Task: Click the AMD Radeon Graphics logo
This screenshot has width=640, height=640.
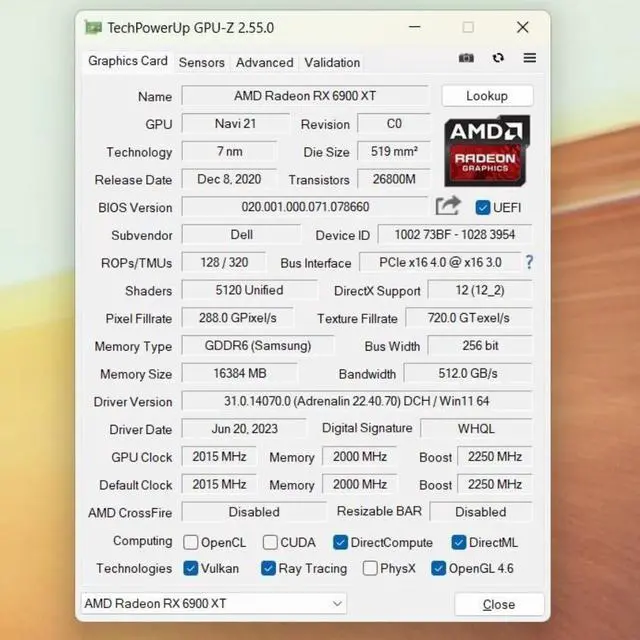Action: pos(487,151)
